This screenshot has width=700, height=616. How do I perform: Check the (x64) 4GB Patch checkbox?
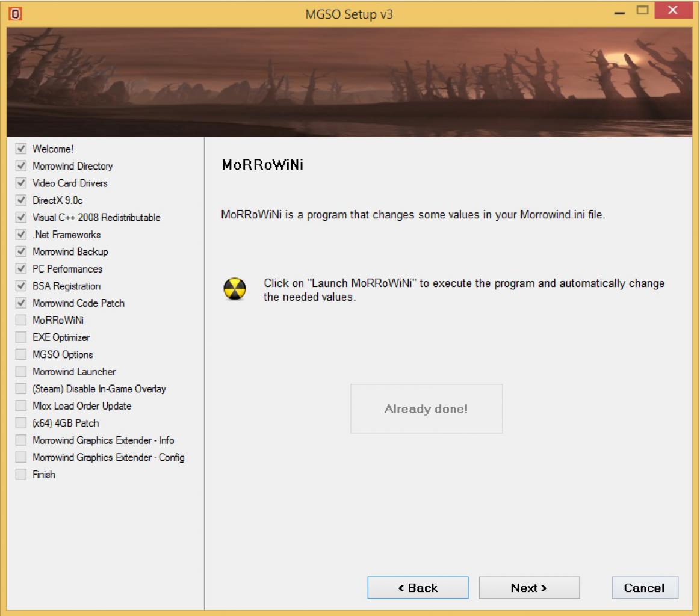point(21,423)
